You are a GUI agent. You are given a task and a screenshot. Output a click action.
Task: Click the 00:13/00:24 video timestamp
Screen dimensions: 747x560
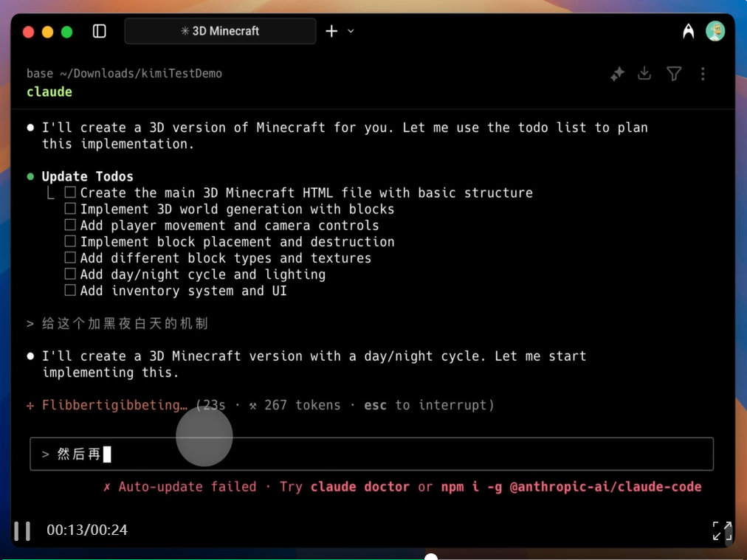pyautogui.click(x=87, y=530)
